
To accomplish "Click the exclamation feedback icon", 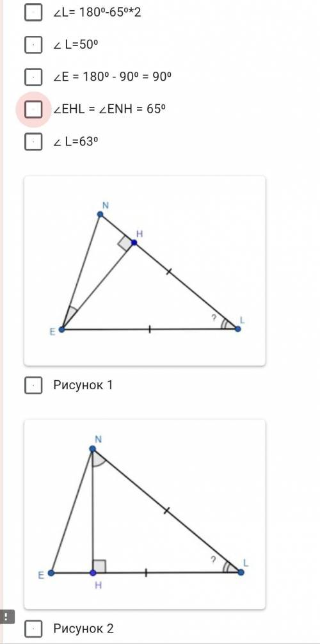I will pyautogui.click(x=6, y=616).
